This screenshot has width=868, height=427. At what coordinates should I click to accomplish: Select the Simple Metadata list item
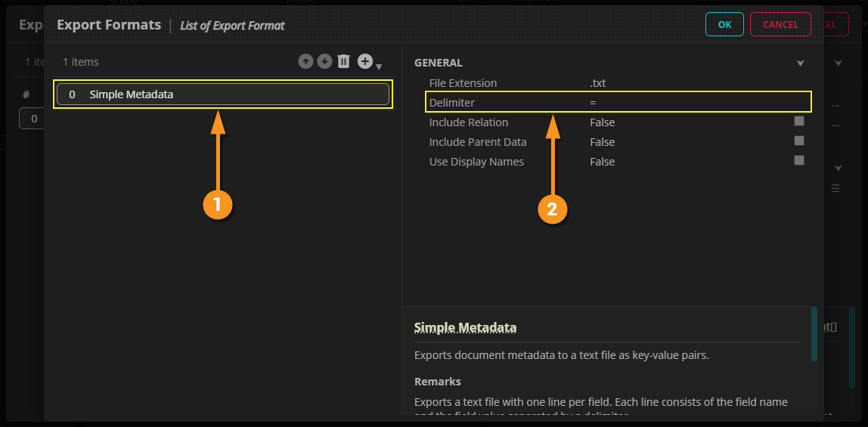point(223,94)
